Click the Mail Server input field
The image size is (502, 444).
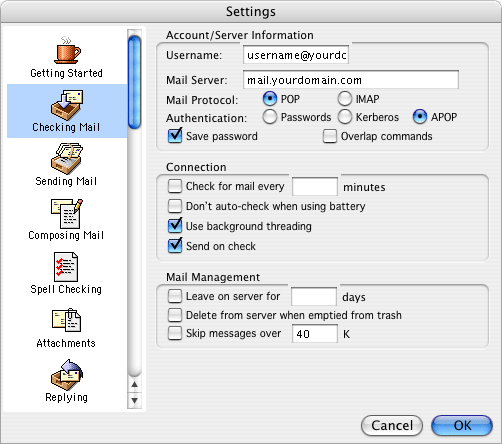[351, 80]
